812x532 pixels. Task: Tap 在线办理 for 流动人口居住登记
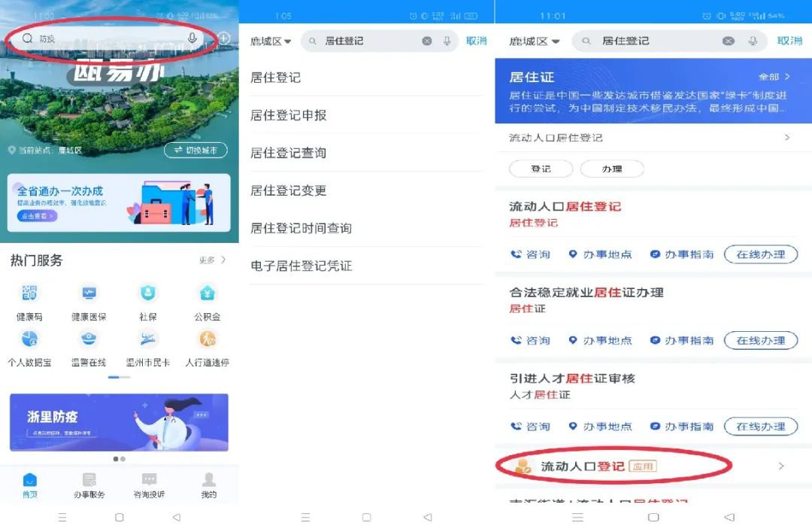pos(760,254)
